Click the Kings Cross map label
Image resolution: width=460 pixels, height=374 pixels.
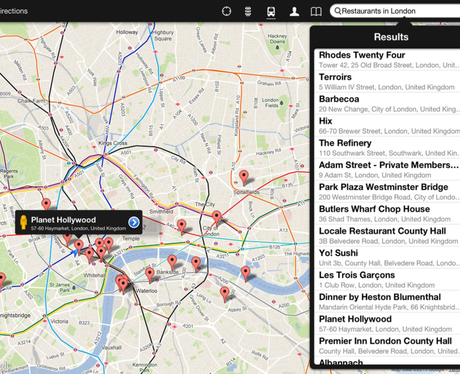[x=113, y=143]
